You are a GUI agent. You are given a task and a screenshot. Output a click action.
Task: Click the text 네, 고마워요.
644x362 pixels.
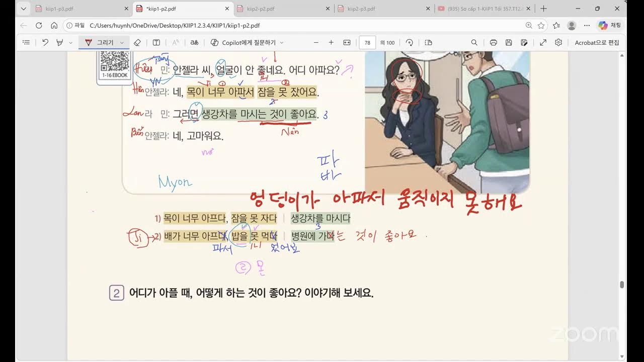[198, 136]
